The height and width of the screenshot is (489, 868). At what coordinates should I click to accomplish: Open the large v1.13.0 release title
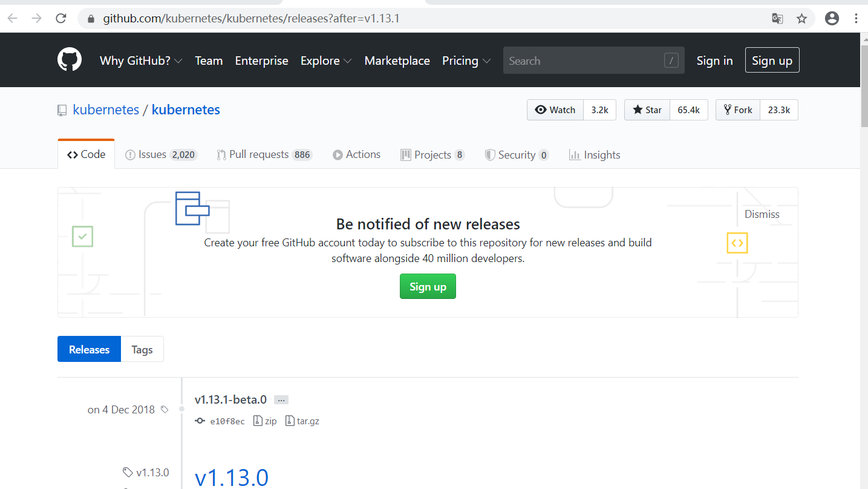(232, 477)
